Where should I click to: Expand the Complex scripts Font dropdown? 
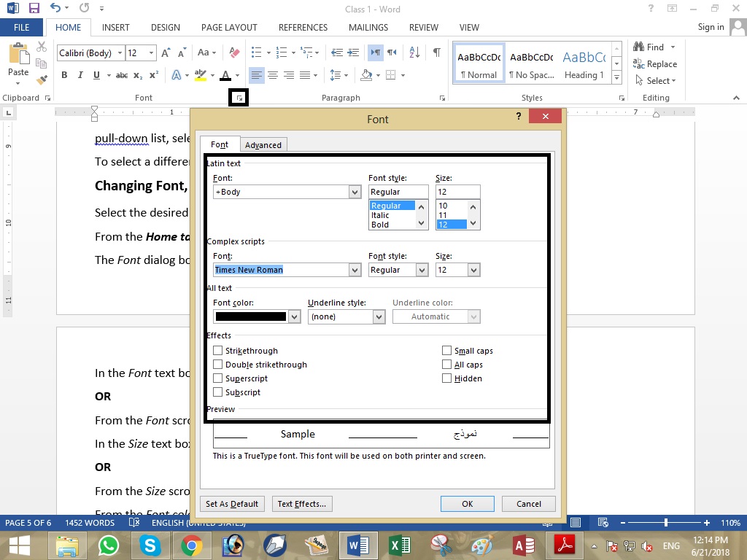[x=355, y=270]
